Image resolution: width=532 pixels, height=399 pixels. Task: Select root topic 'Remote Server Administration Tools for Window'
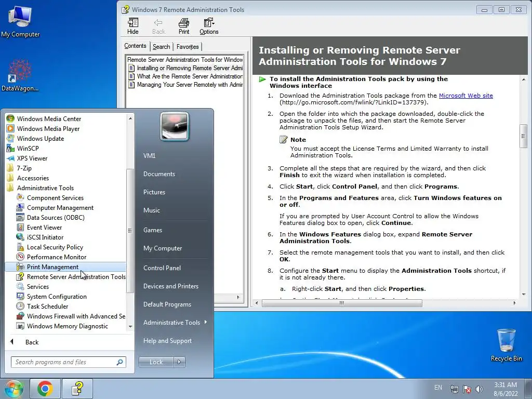pyautogui.click(x=185, y=60)
